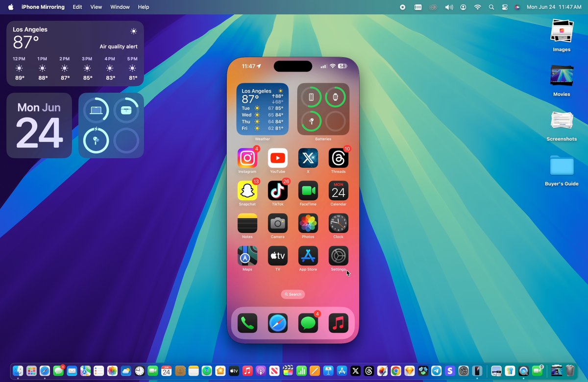588x382 pixels.
Task: Tap the Phone app in iPhone dock
Action: 247,323
